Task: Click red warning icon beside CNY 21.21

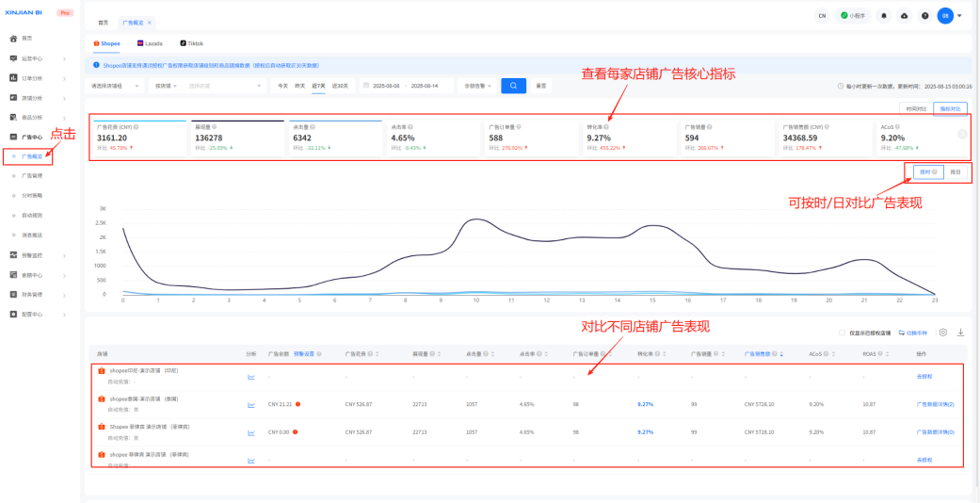Action: [298, 404]
